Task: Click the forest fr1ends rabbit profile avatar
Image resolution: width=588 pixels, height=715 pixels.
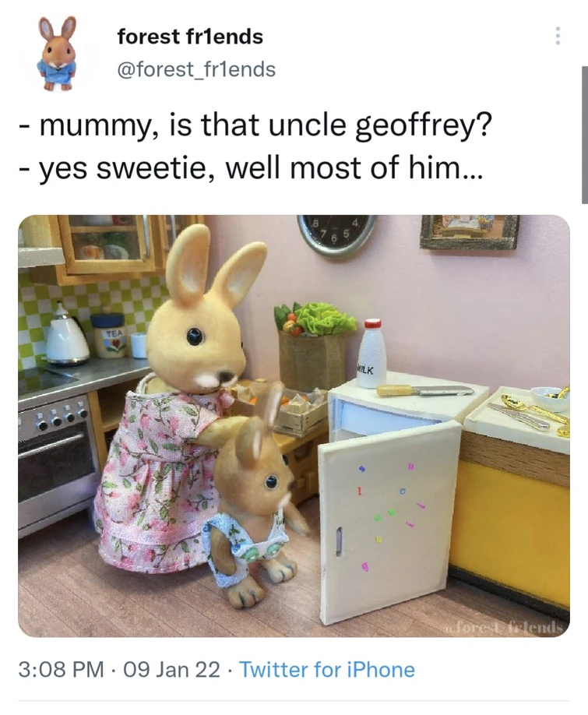Action: [x=58, y=53]
